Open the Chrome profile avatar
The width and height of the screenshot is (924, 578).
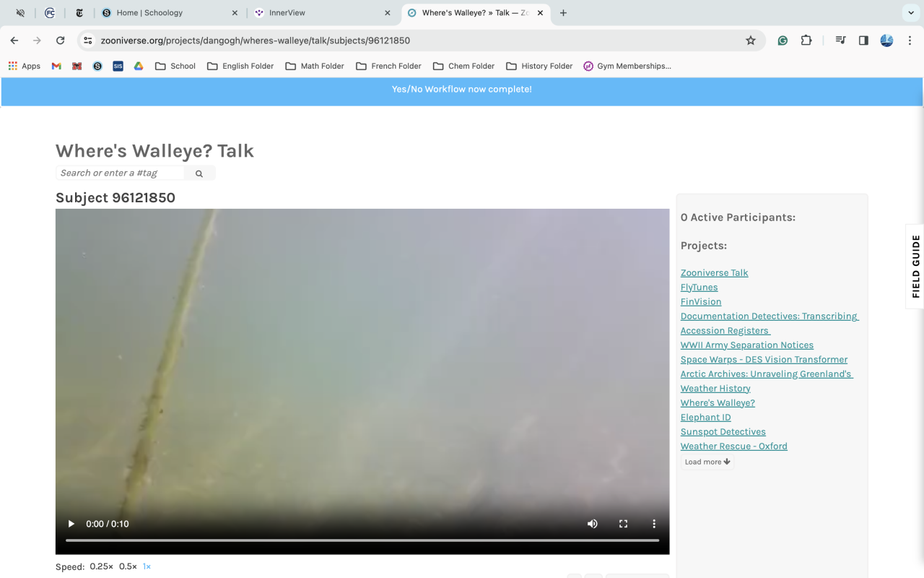(x=886, y=40)
